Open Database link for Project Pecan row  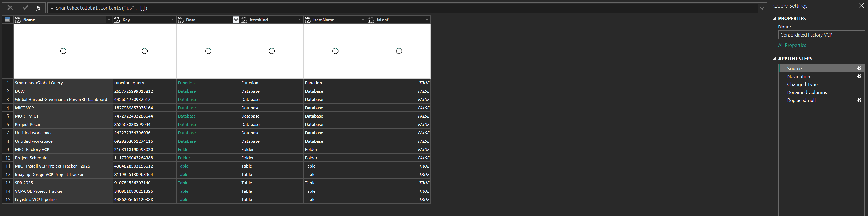187,125
